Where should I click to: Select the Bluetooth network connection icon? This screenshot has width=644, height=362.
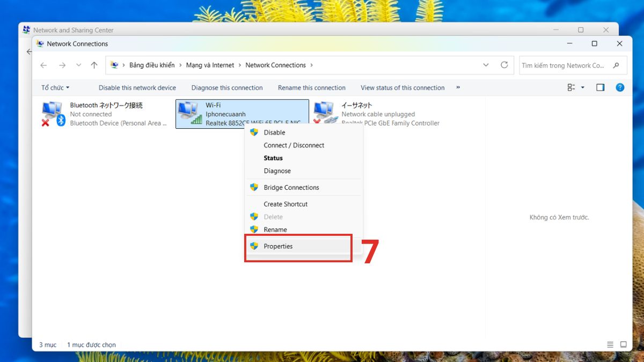(53, 114)
